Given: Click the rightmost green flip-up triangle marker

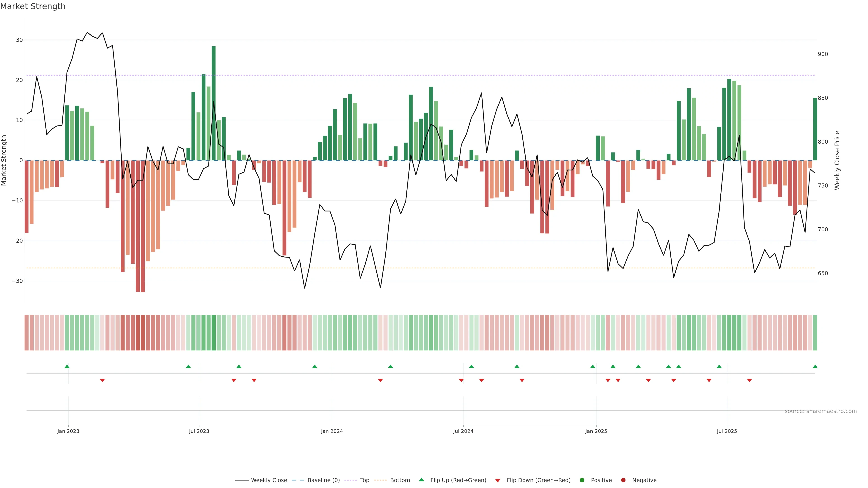Looking at the screenshot, I should coord(815,366).
